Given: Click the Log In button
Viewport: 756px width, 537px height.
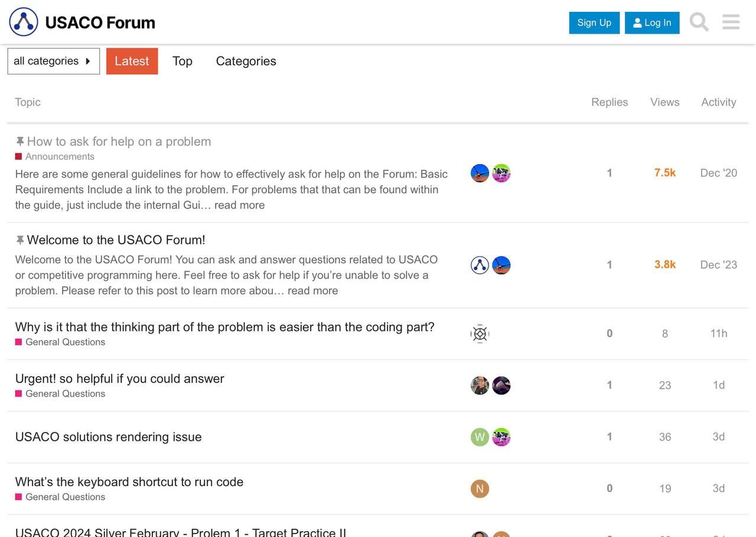Looking at the screenshot, I should pos(652,23).
